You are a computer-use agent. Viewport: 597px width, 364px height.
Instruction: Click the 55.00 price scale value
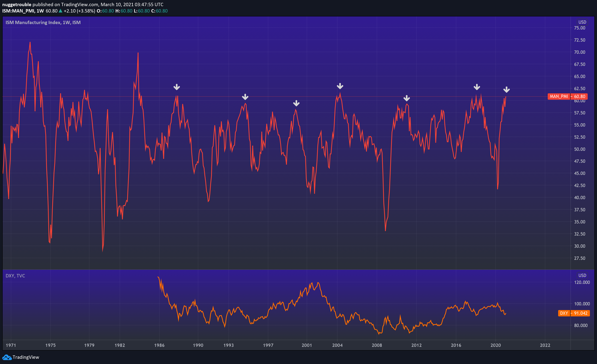click(580, 125)
